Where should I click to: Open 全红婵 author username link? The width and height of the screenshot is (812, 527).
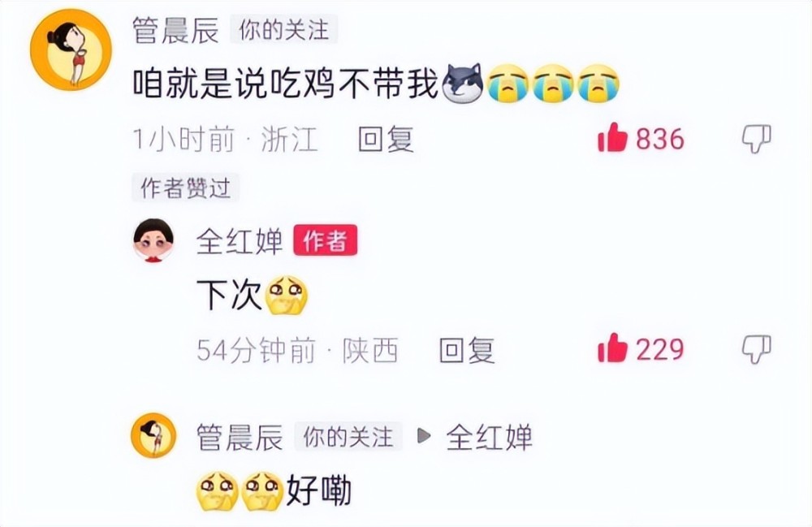click(x=240, y=240)
